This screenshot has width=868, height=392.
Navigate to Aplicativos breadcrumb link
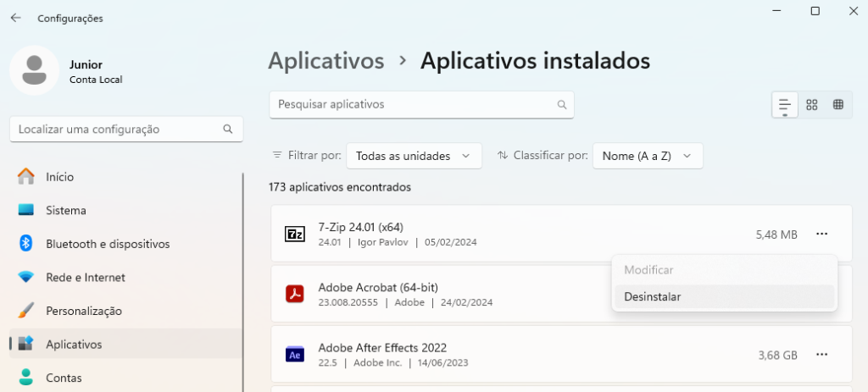pyautogui.click(x=326, y=61)
